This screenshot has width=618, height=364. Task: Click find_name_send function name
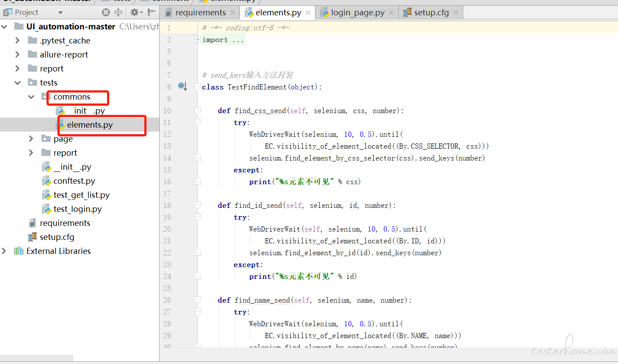(262, 300)
